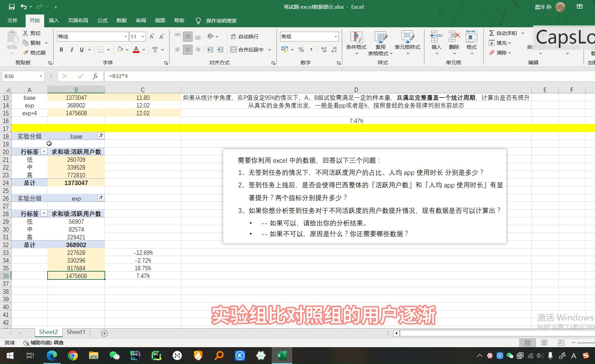Decrease the cell indent
Screen dimensions: 595x364
pos(210,50)
